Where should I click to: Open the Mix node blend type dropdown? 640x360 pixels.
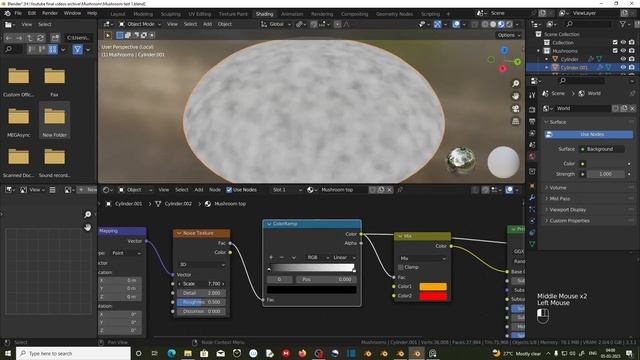[422, 258]
